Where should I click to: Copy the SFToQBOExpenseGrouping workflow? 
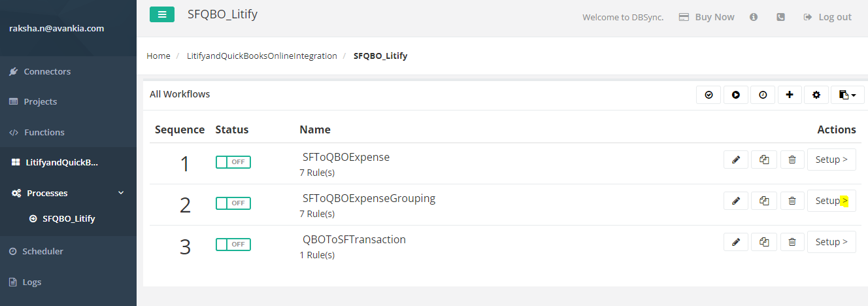[763, 201]
